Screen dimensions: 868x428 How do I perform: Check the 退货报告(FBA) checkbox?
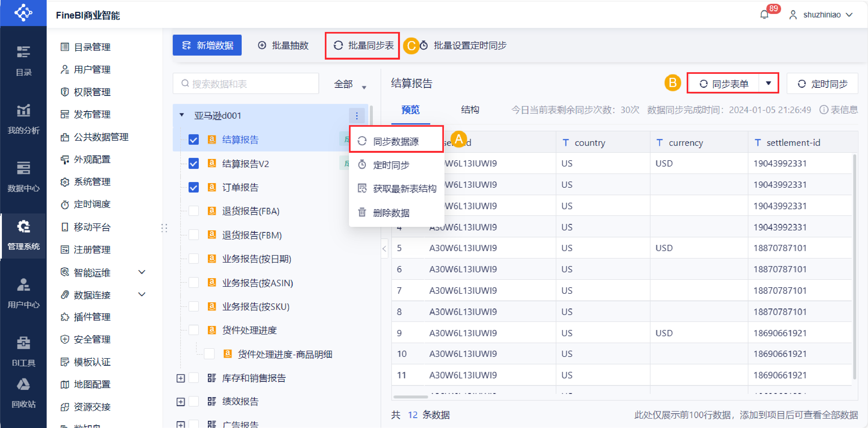193,211
